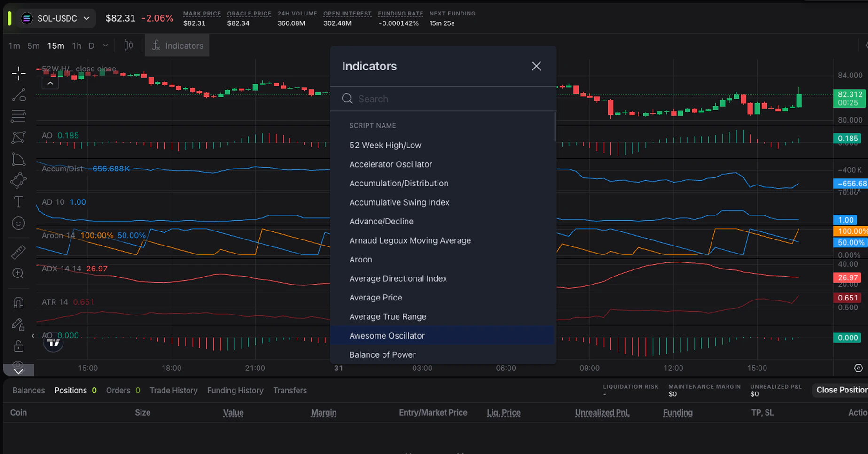Click the Indicators list scrollbar
The width and height of the screenshot is (868, 454).
pyautogui.click(x=555, y=127)
